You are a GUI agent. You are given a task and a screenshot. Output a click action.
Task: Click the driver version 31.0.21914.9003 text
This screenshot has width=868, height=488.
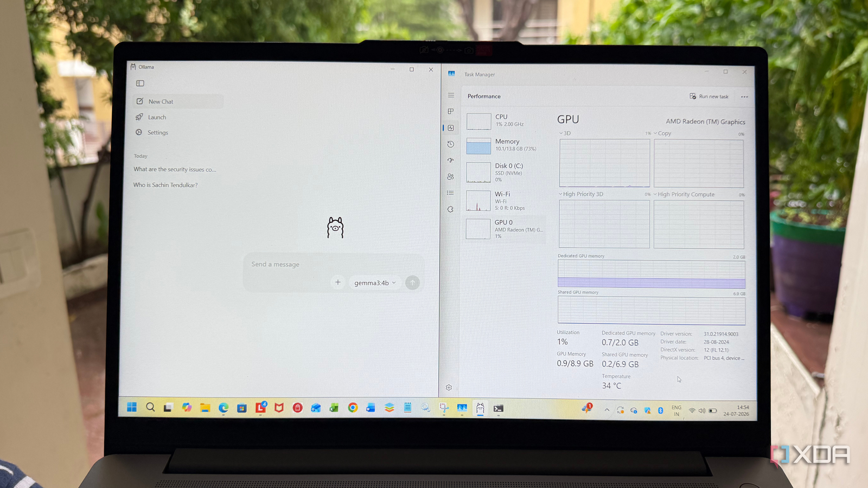click(721, 334)
